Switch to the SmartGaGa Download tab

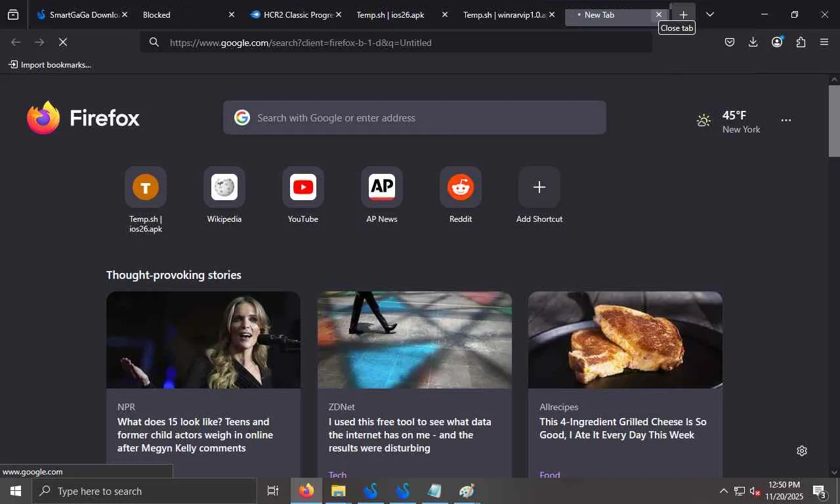[82, 14]
